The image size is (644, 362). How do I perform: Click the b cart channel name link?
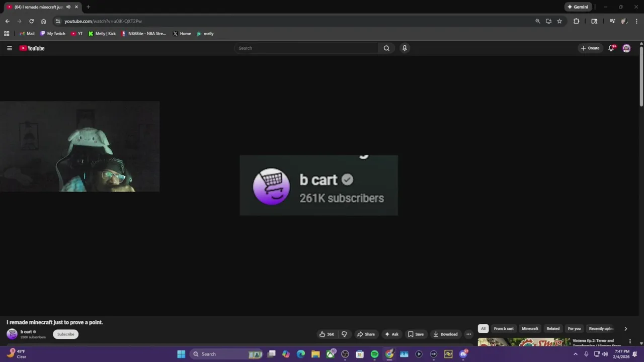click(26, 332)
